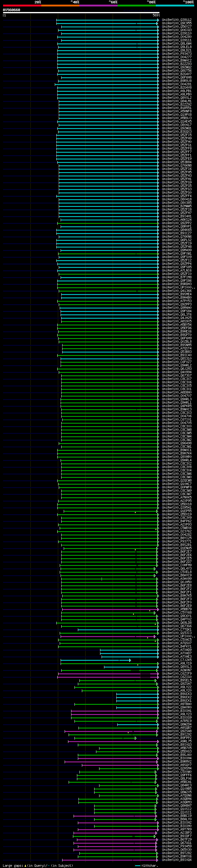Open hit UniRef100_Q56Y27

tap(177, 26)
